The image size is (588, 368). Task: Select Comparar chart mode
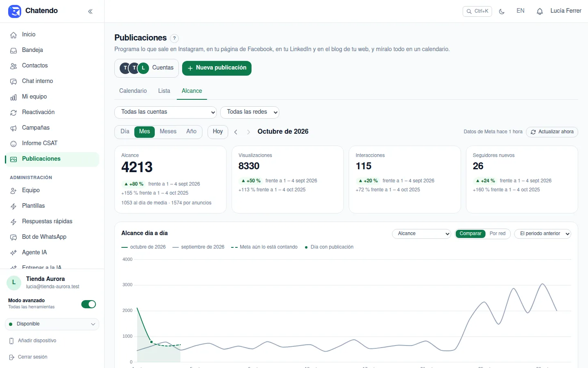[470, 234]
